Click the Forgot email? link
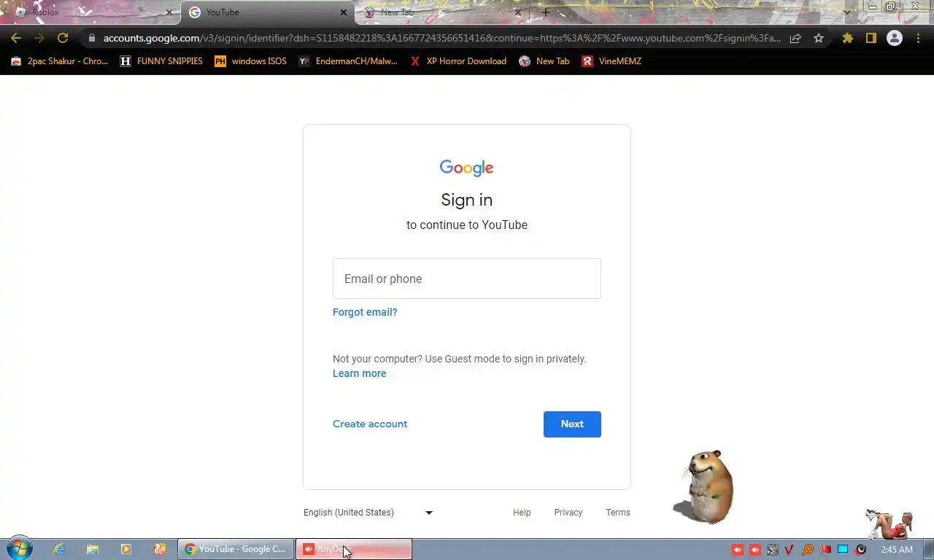The image size is (934, 560). click(x=365, y=312)
